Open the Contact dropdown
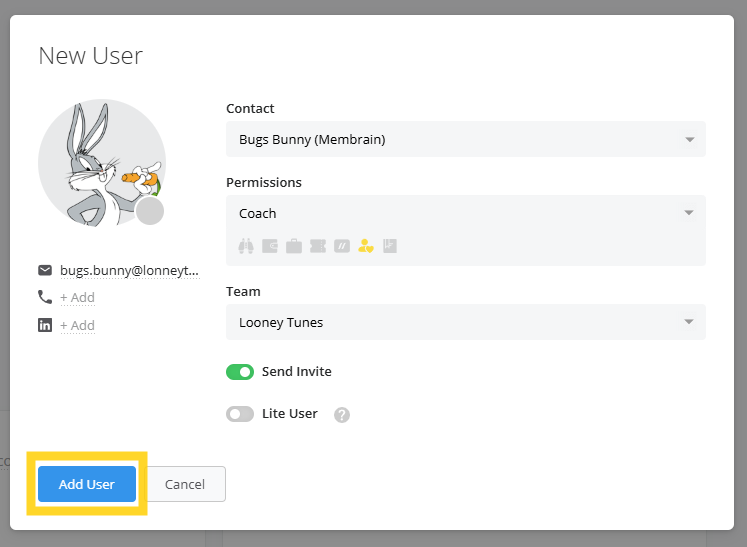 click(x=465, y=140)
